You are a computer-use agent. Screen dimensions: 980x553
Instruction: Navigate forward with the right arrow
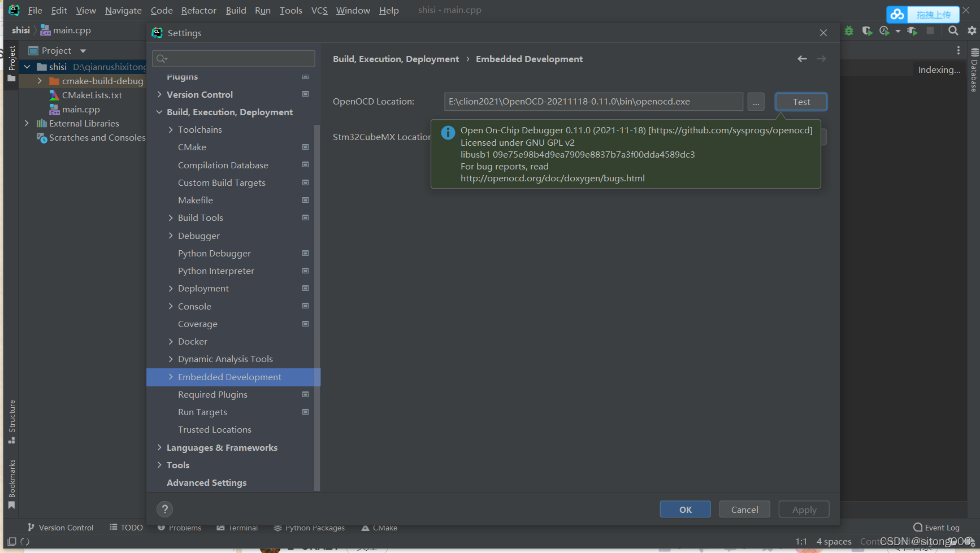point(821,59)
